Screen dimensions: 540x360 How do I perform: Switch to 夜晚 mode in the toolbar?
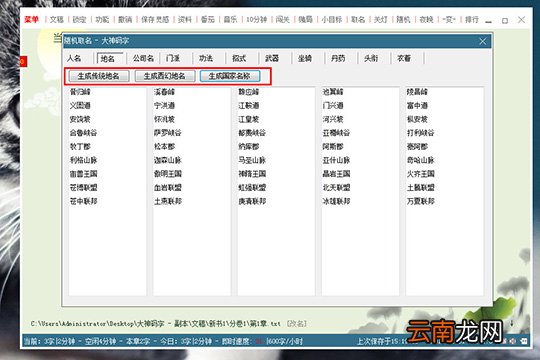[x=426, y=19]
